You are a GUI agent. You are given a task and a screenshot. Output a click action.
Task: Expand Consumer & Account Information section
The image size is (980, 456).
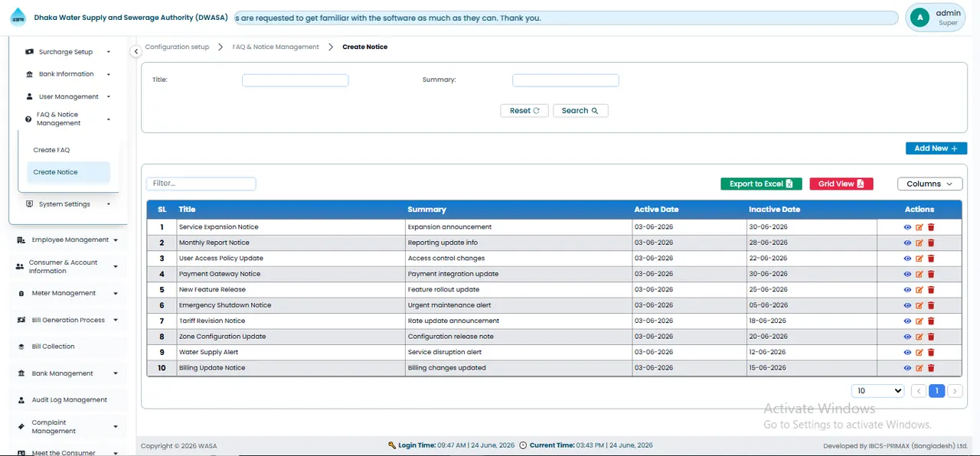(x=68, y=266)
